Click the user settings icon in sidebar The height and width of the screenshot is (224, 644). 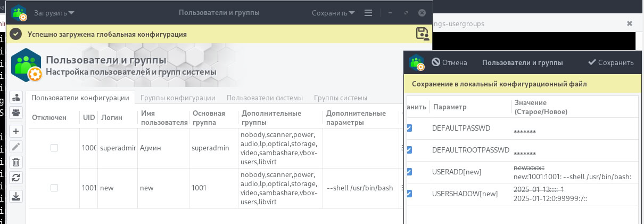click(16, 98)
